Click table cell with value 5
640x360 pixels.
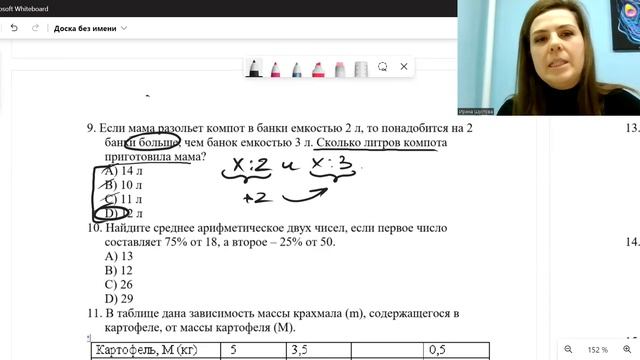point(253,351)
